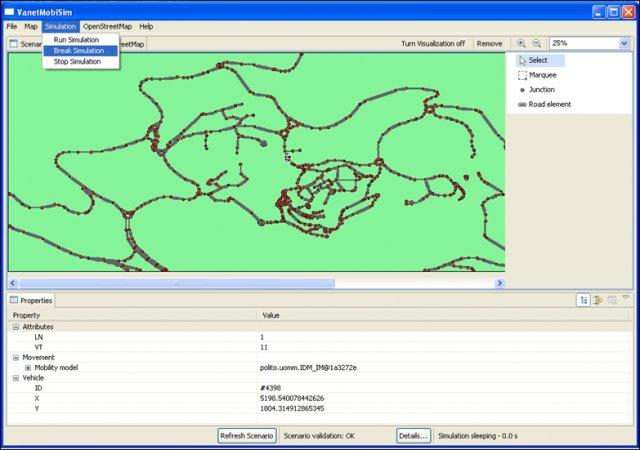640x450 pixels.
Task: Click the zoom out magnifier icon
Action: (537, 44)
